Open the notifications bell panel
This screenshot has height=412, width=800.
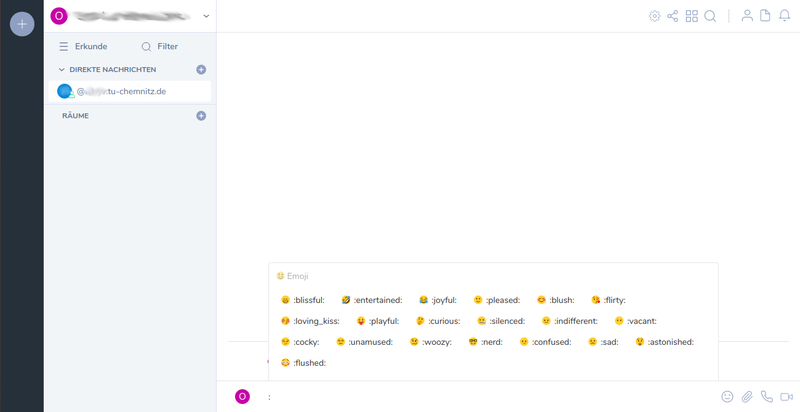[784, 16]
